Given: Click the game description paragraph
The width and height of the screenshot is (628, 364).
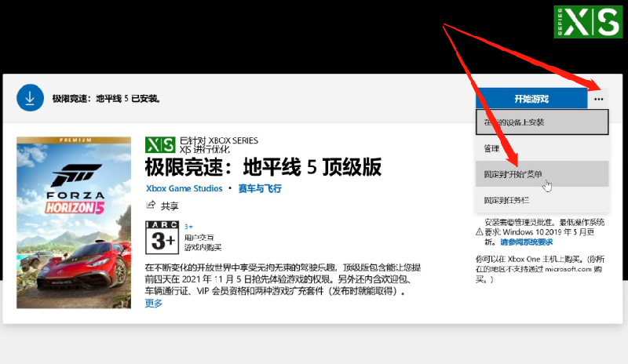Looking at the screenshot, I should pyautogui.click(x=283, y=279).
